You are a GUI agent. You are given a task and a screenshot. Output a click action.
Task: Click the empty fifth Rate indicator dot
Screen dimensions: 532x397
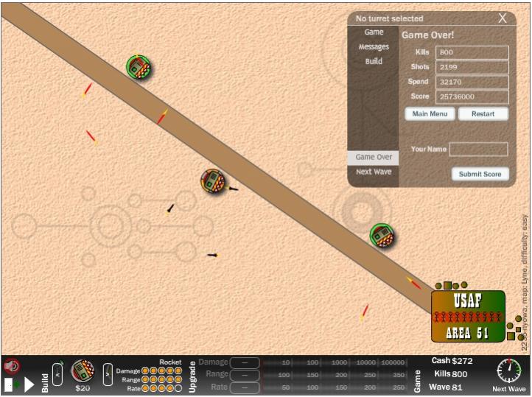[178, 388]
